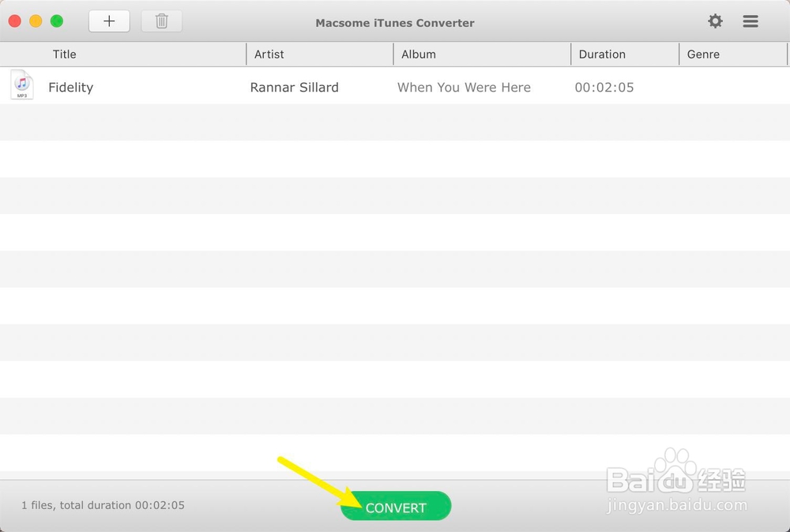The image size is (790, 532).
Task: Click the Duration column header
Action: (x=602, y=54)
